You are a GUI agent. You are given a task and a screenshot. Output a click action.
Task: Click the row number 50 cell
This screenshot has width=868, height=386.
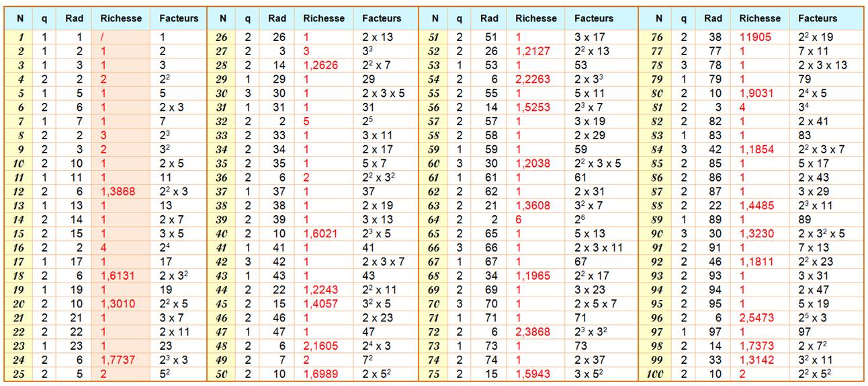pos(222,374)
